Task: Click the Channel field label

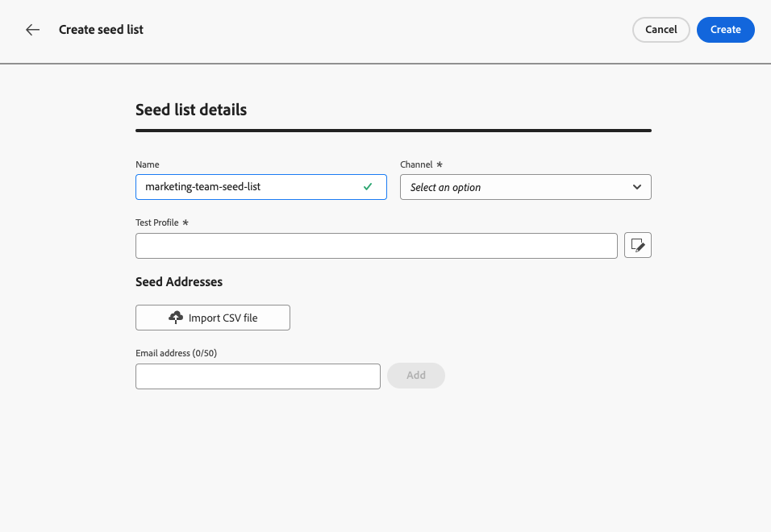Action: 417,164
